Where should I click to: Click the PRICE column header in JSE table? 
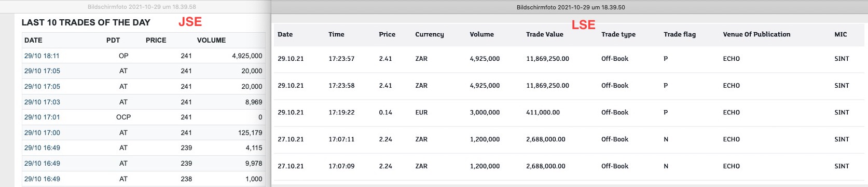pos(156,40)
